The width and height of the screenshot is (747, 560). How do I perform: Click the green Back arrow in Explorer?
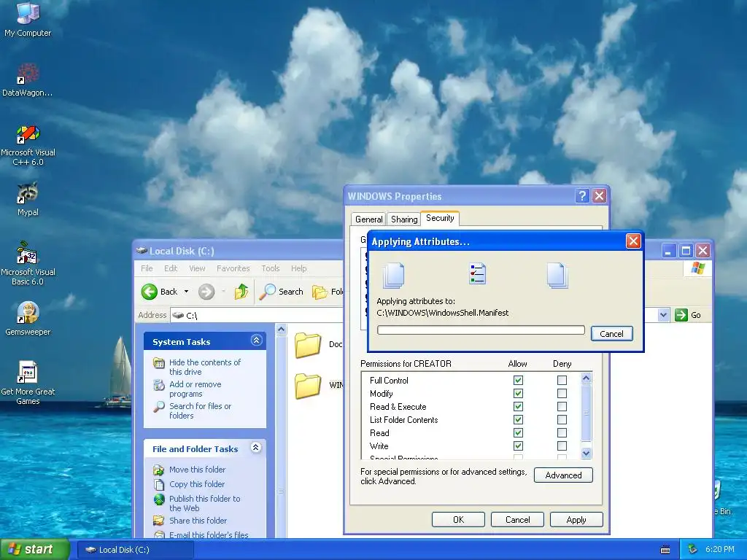(x=149, y=292)
